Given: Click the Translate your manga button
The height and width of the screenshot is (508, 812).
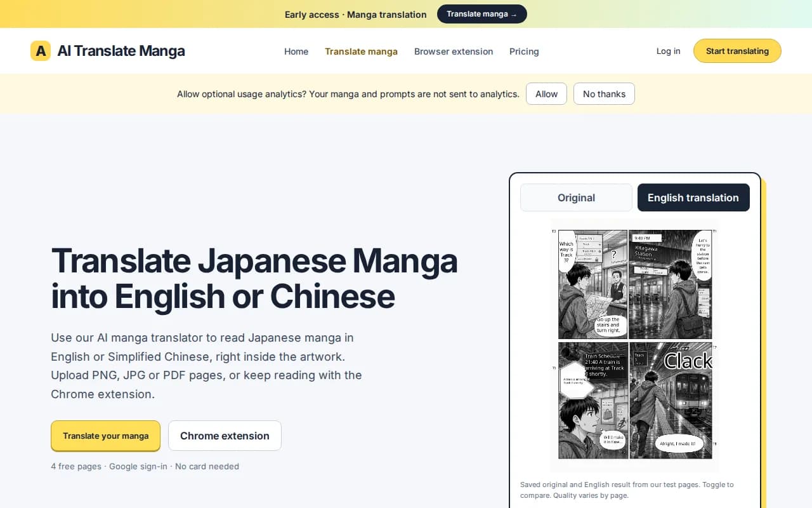Looking at the screenshot, I should tap(105, 436).
